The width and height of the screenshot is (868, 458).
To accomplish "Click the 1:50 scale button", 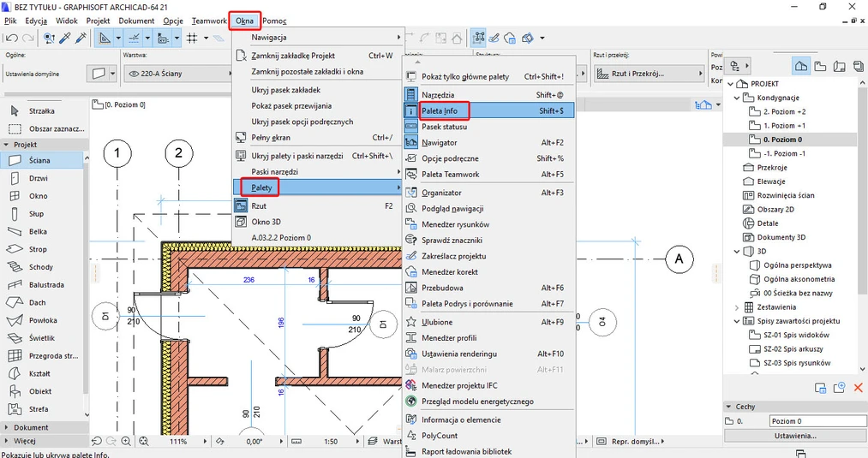I will point(331,442).
